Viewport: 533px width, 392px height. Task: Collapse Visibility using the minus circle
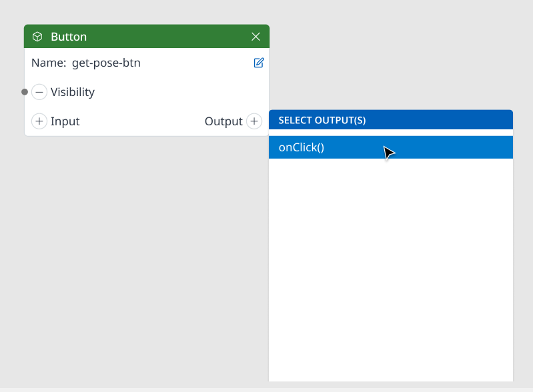39,92
